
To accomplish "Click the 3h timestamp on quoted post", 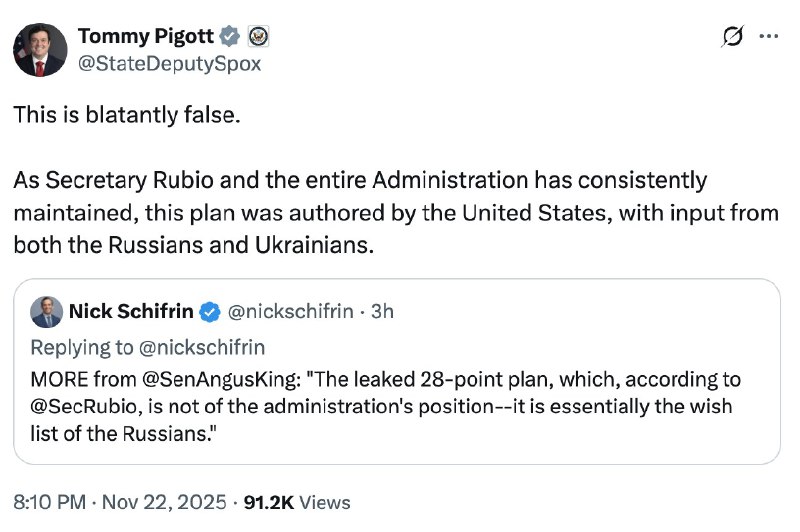I will 382,311.
